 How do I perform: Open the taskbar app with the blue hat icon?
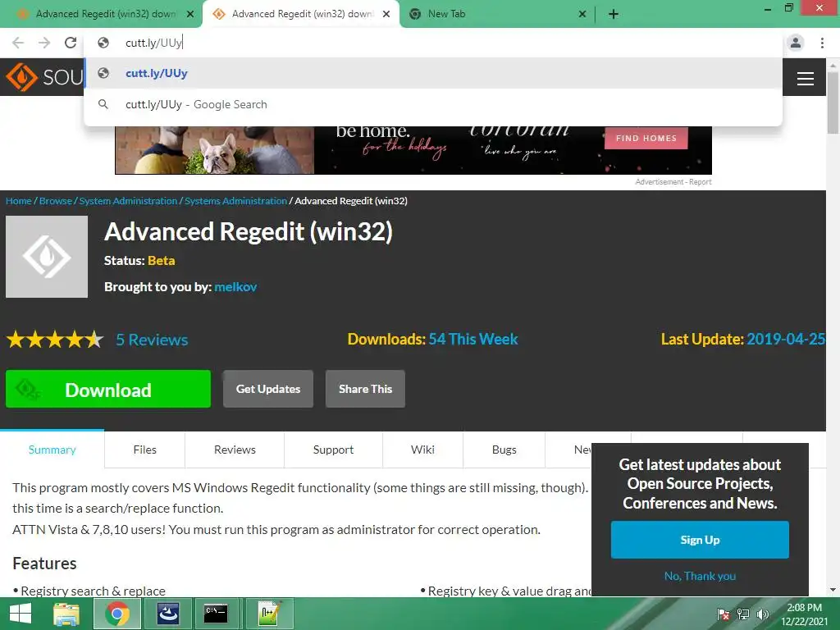167,614
